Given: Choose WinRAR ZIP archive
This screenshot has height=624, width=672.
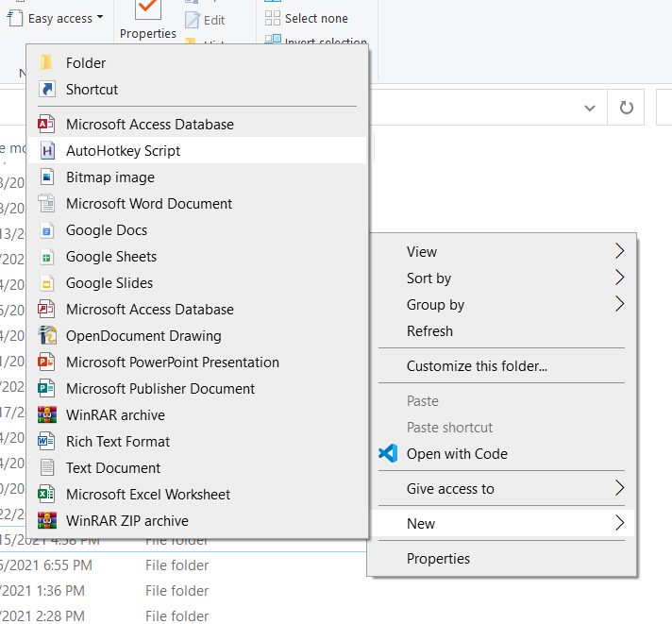Looking at the screenshot, I should point(197,521).
